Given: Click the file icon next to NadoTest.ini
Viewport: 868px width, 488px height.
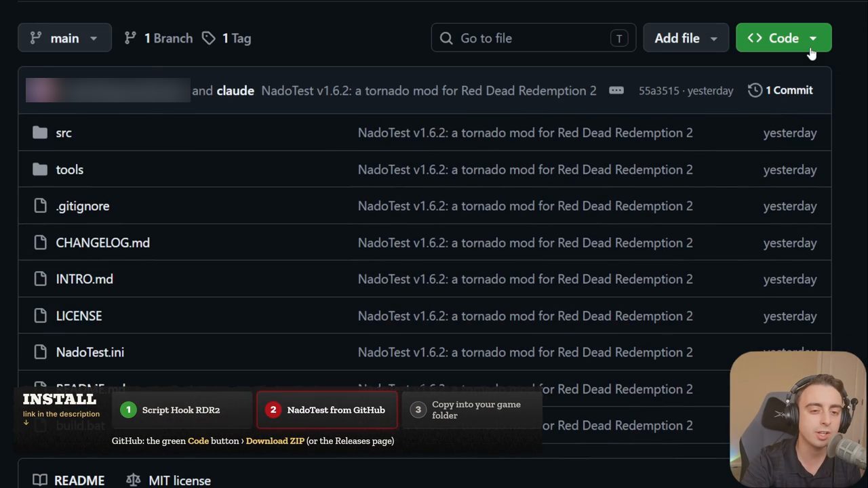Looking at the screenshot, I should (40, 352).
